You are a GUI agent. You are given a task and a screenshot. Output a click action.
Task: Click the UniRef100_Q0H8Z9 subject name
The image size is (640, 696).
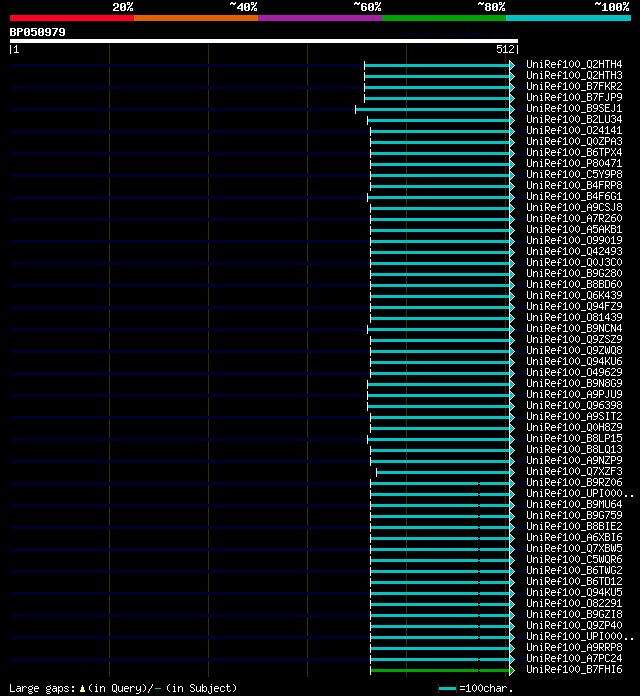click(x=574, y=427)
